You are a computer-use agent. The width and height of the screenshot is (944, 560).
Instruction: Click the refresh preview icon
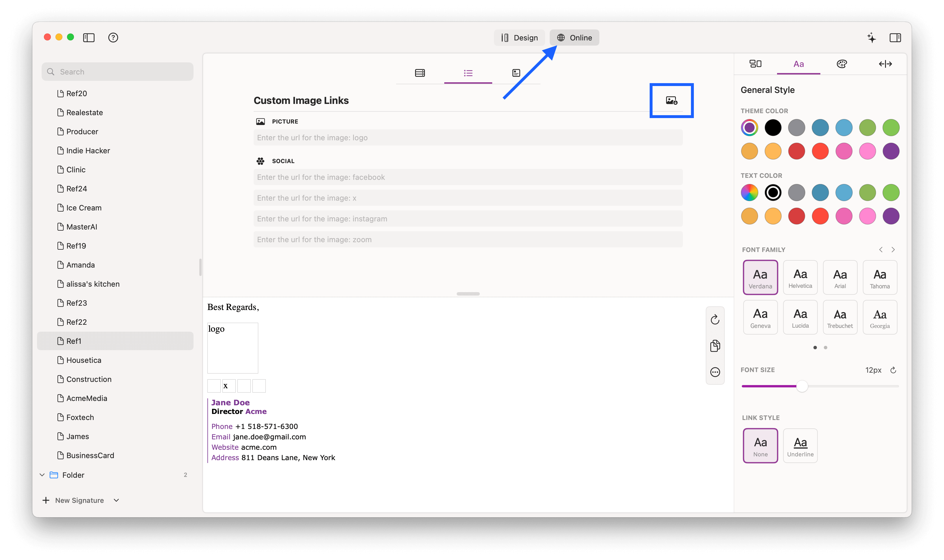pyautogui.click(x=715, y=320)
